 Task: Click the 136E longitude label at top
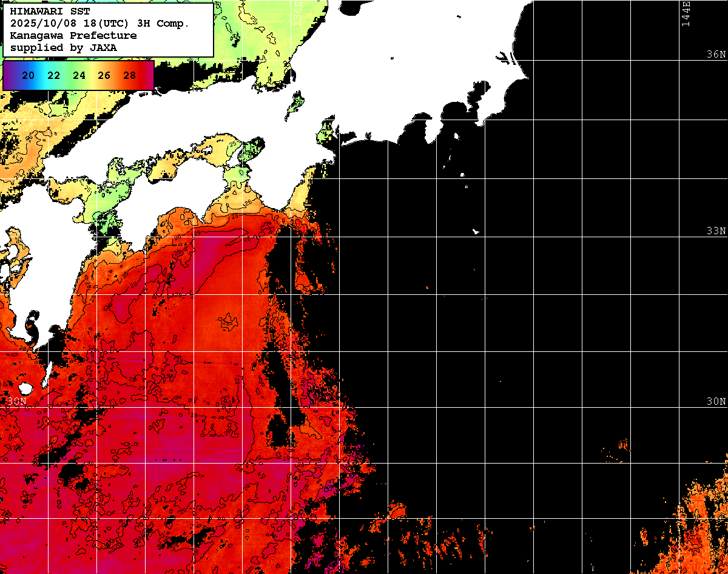298,12
